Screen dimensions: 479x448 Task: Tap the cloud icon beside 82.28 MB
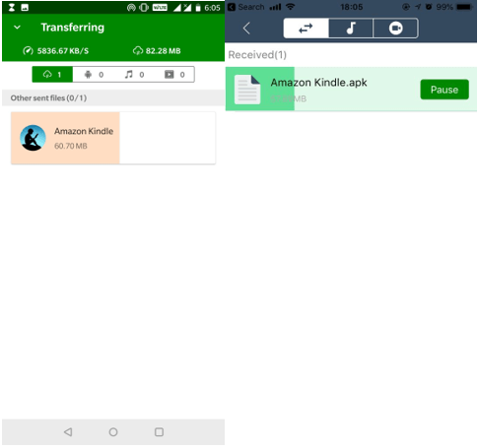[x=138, y=51]
